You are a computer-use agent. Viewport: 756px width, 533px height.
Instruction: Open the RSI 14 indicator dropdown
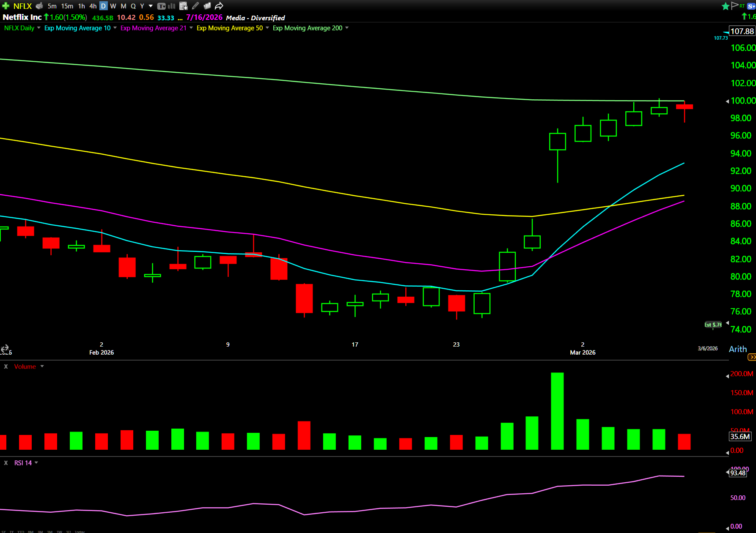pos(36,463)
